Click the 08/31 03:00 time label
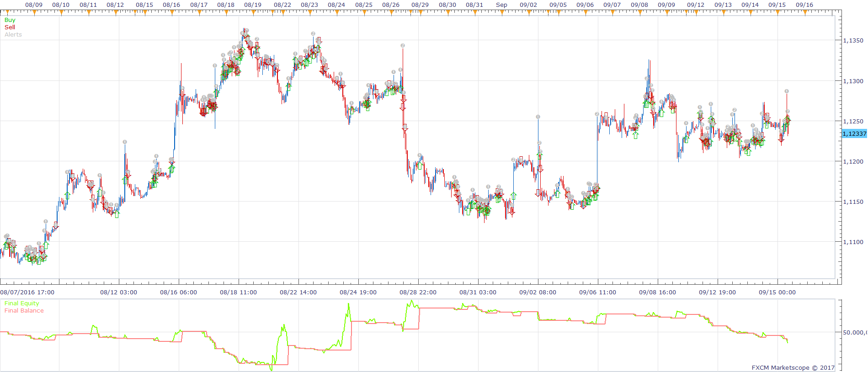 click(x=478, y=292)
